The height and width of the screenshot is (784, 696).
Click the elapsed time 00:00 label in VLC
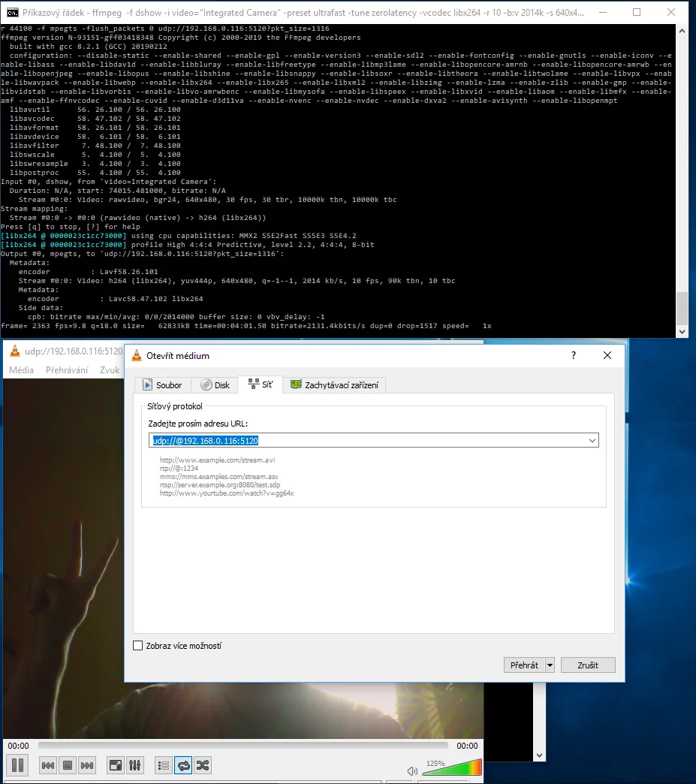click(x=19, y=746)
